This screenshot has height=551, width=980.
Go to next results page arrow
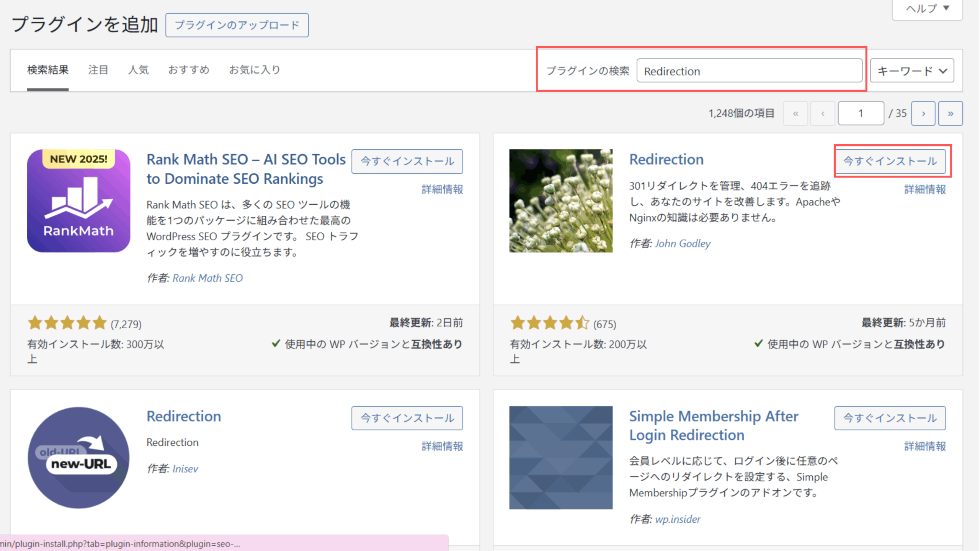[x=923, y=113]
